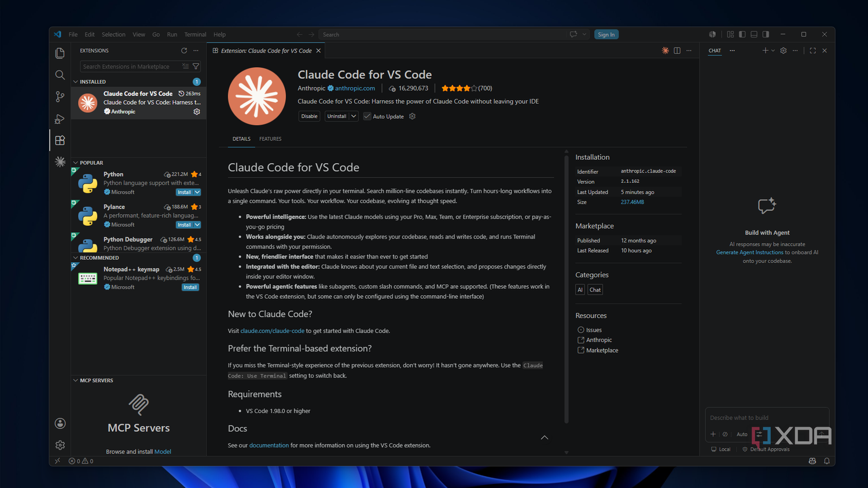The height and width of the screenshot is (488, 868).
Task: Open the Copilot status icon in status bar
Action: (812, 461)
